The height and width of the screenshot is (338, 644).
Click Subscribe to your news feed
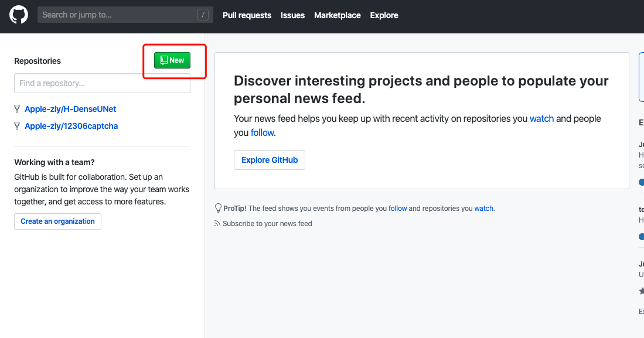(x=267, y=223)
